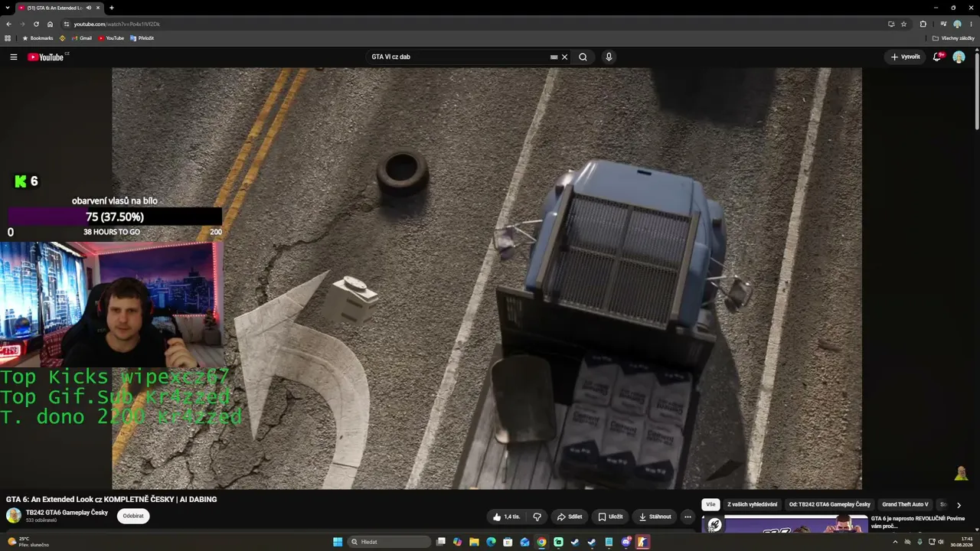Screen dimensions: 980x551
Task: Download the video with Stáhnout
Action: click(x=655, y=517)
